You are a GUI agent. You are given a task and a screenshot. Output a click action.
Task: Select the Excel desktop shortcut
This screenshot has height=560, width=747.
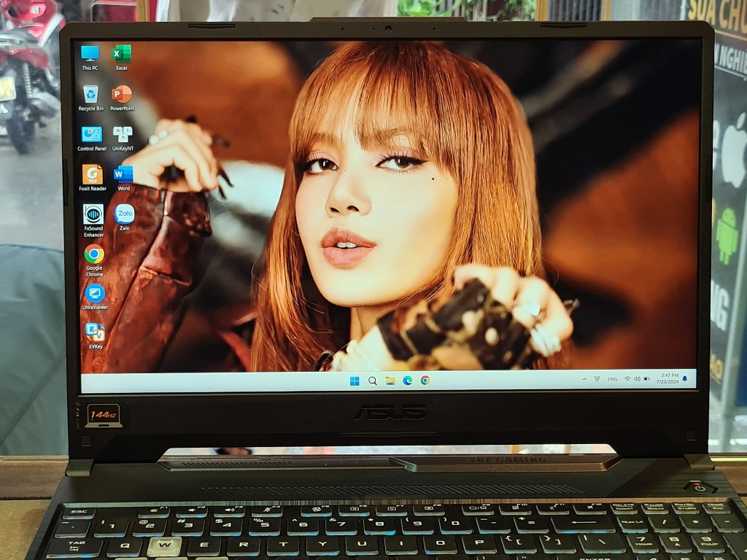pos(122,58)
